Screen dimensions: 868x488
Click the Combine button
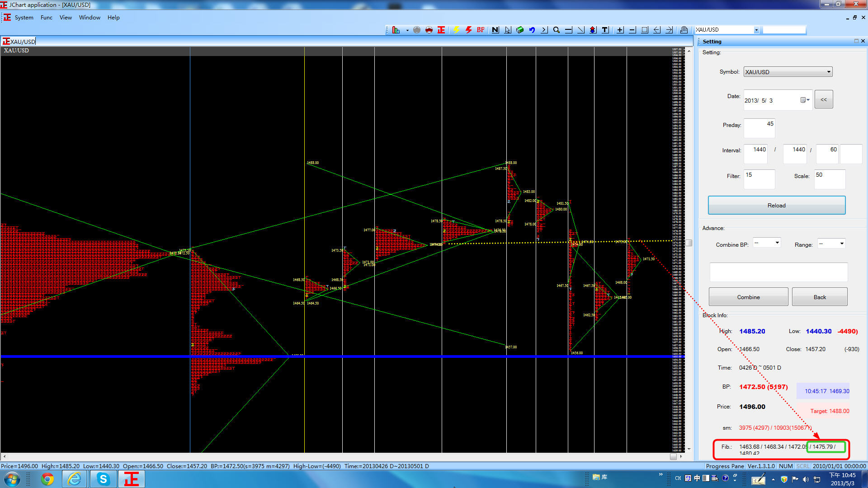pyautogui.click(x=749, y=297)
